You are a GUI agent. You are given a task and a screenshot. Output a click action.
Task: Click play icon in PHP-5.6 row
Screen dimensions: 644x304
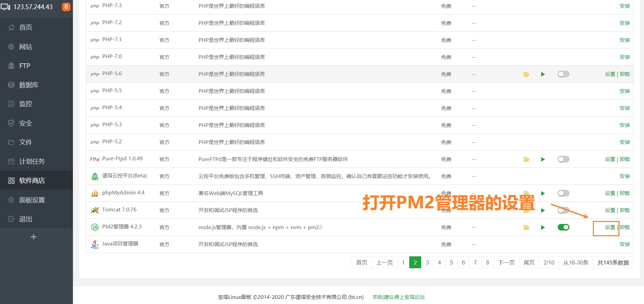click(543, 74)
